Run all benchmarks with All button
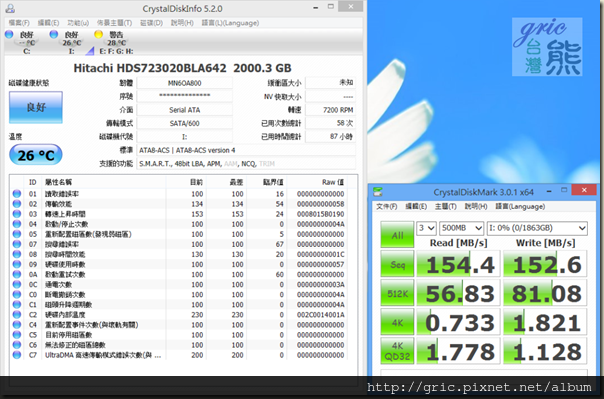 (x=397, y=235)
